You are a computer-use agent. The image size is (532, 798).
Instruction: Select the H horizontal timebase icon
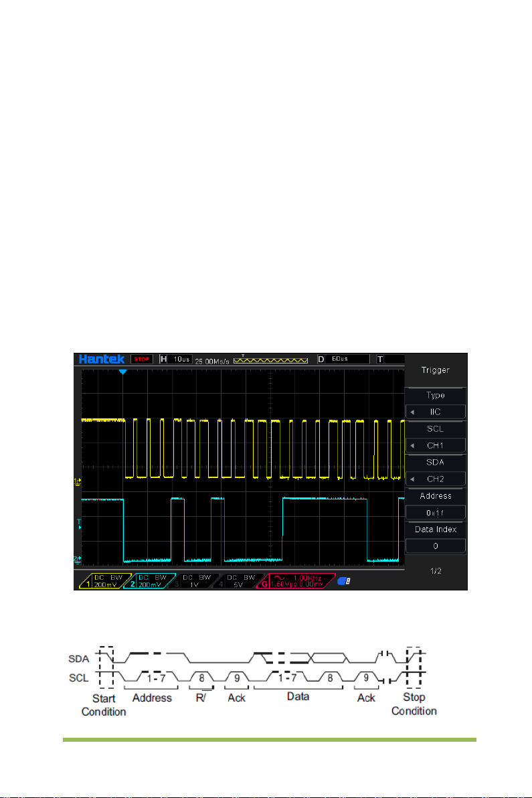coord(163,360)
